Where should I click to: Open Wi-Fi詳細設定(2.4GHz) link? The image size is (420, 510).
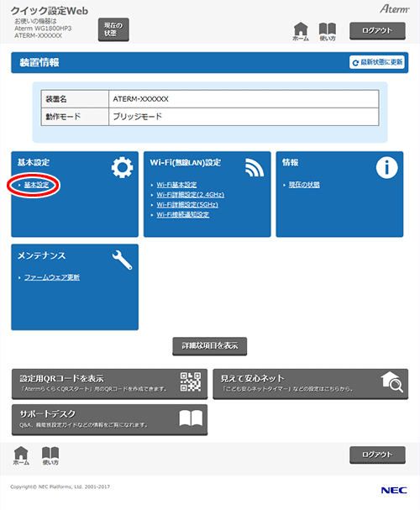pyautogui.click(x=190, y=195)
